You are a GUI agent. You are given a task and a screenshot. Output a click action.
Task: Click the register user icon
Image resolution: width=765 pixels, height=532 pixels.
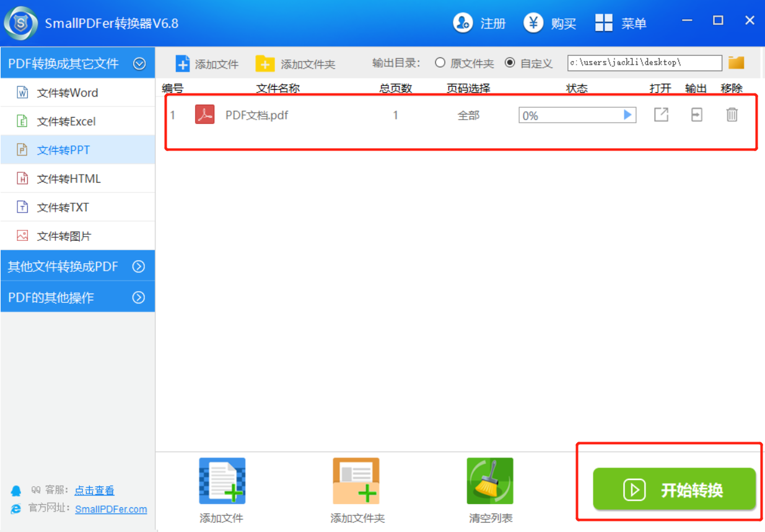click(463, 23)
